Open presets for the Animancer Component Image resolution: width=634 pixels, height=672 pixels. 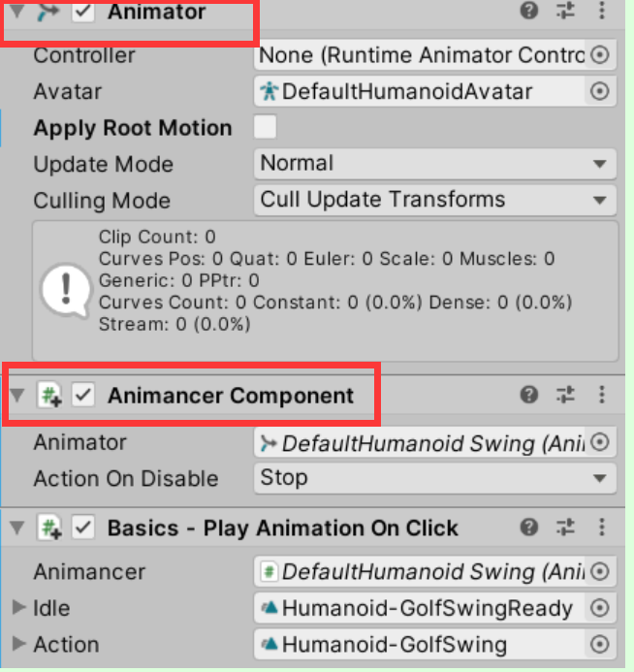pyautogui.click(x=565, y=395)
